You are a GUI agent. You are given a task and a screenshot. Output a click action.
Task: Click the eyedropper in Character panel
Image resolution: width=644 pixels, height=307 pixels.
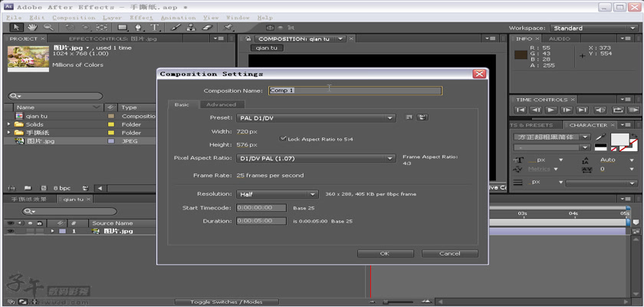[x=601, y=137]
